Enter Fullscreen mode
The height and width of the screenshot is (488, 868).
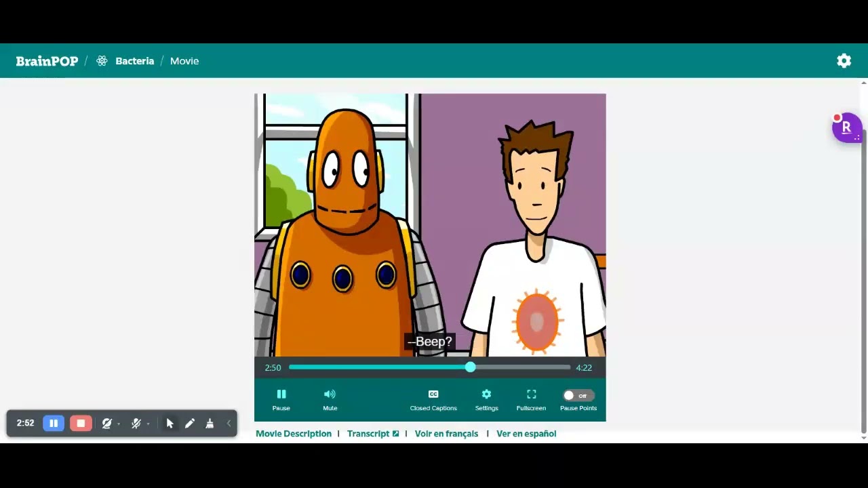(531, 399)
